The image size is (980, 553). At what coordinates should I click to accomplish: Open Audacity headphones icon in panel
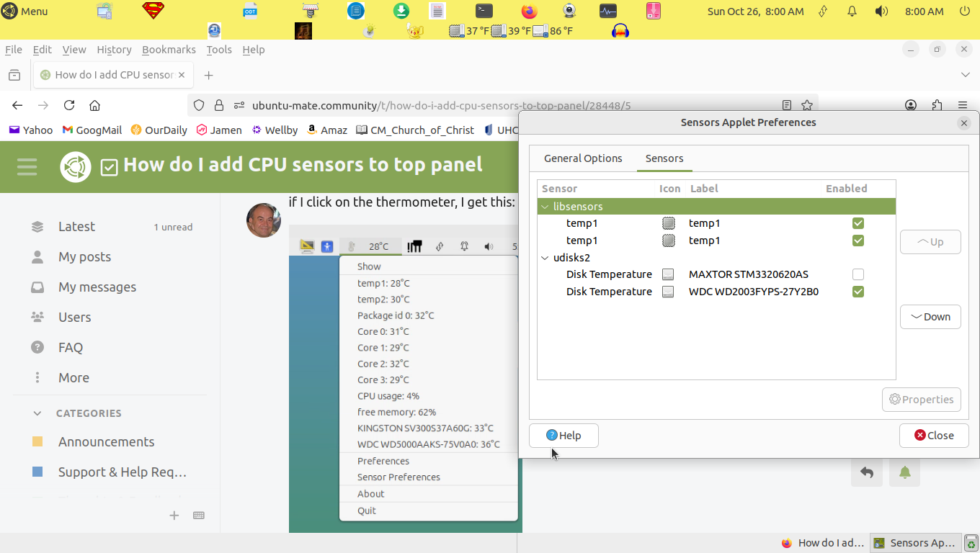tap(620, 31)
